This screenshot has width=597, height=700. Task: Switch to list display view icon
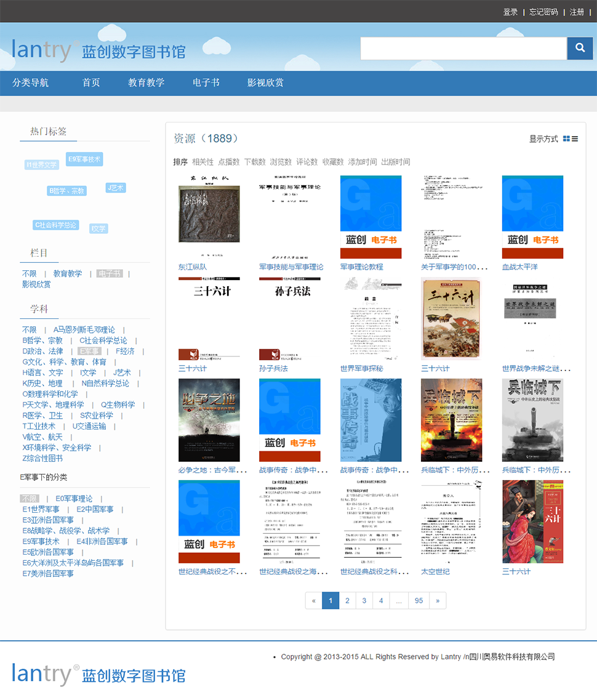tap(575, 139)
